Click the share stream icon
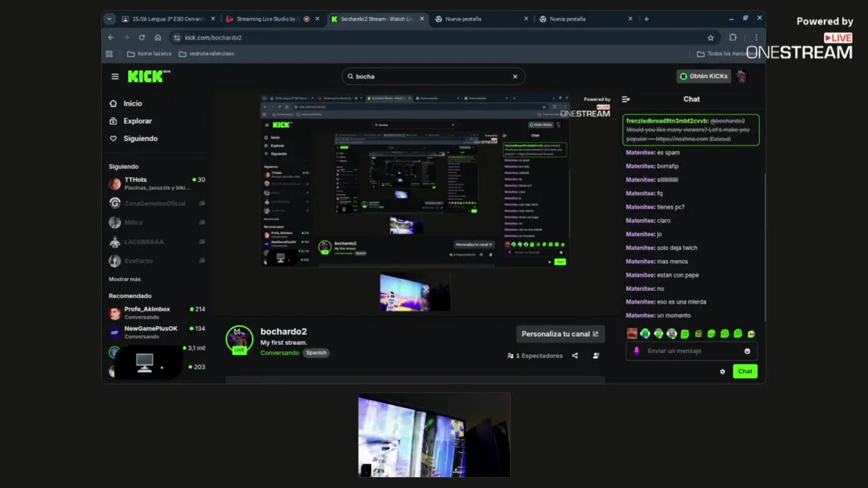 tap(574, 356)
